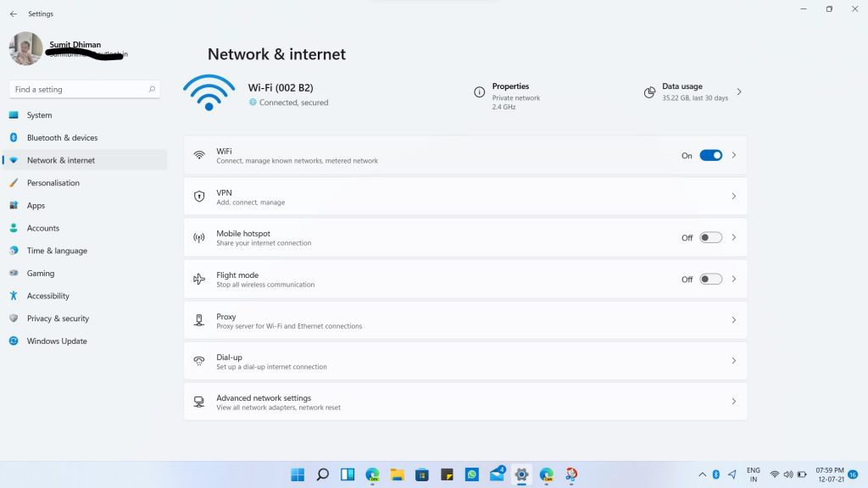
Task: Select the Bluetooth & devices sidebar icon
Action: coord(12,137)
